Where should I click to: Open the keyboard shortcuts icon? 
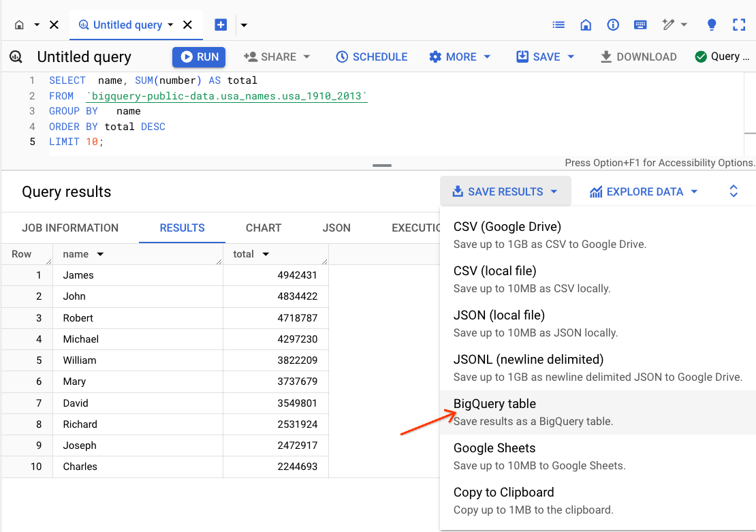click(640, 25)
